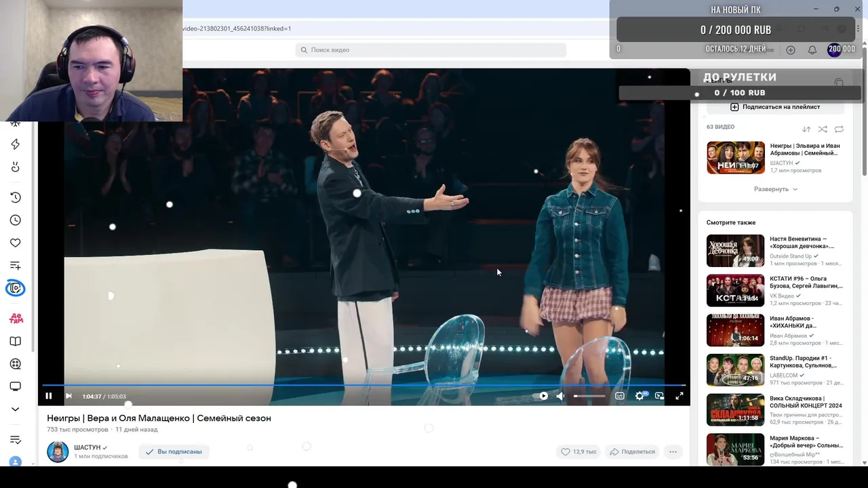Screen dimensions: 868x488
Task: Toggle Вы подписаны subscription button
Action: (x=174, y=451)
